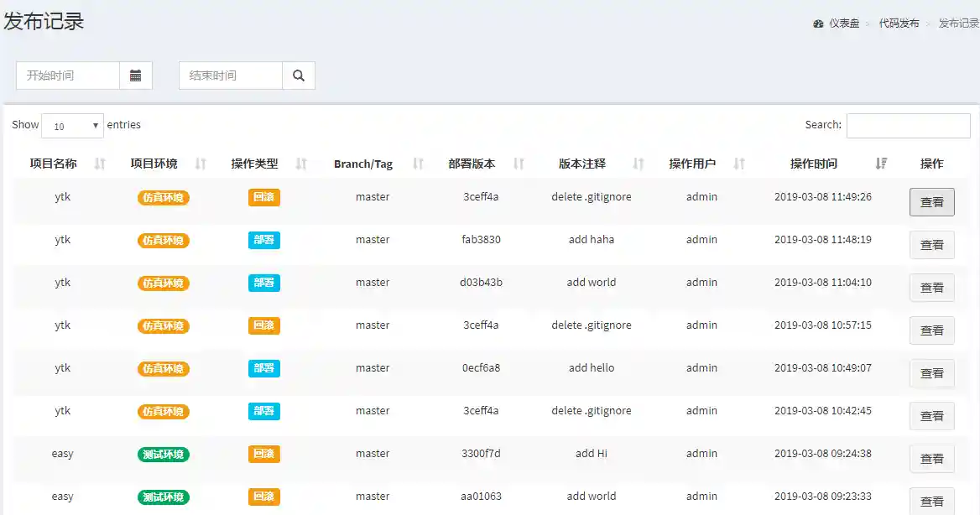This screenshot has height=515, width=980.
Task: Click 查看 for record 2019-03-08 09:24:38
Action: tap(932, 459)
